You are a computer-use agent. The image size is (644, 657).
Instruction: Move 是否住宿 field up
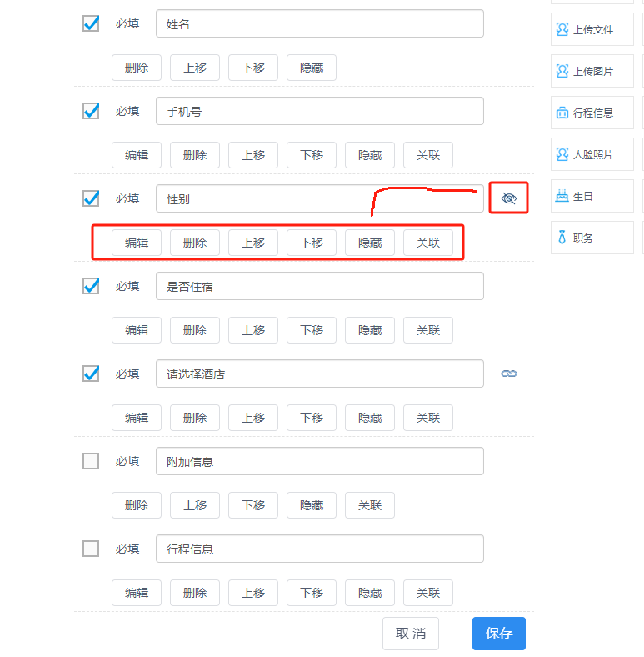coord(253,330)
